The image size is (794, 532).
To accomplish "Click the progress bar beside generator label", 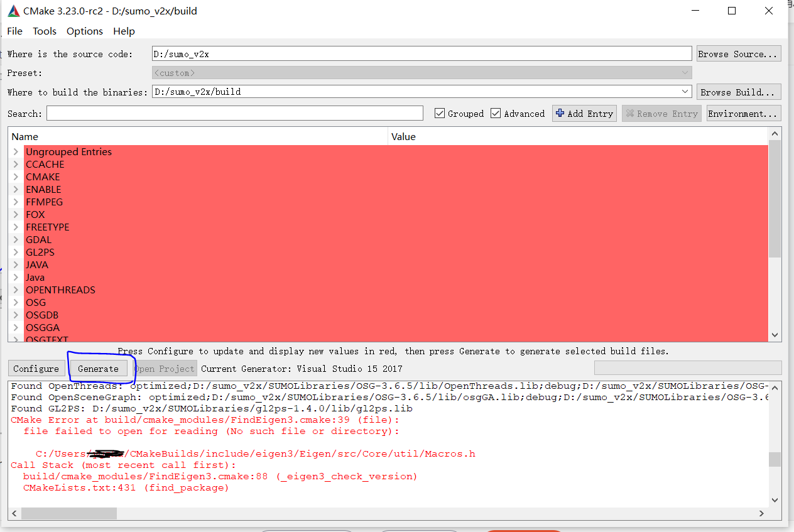I will pyautogui.click(x=688, y=368).
